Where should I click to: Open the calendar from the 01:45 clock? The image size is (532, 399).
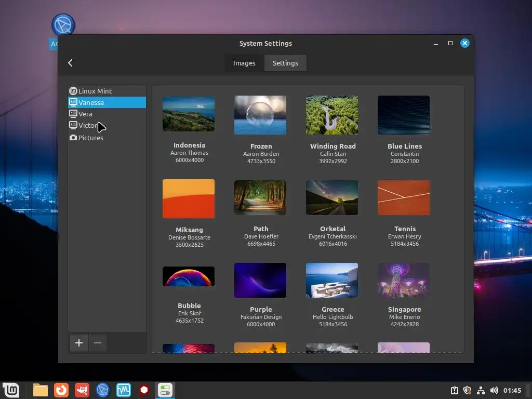coord(512,391)
